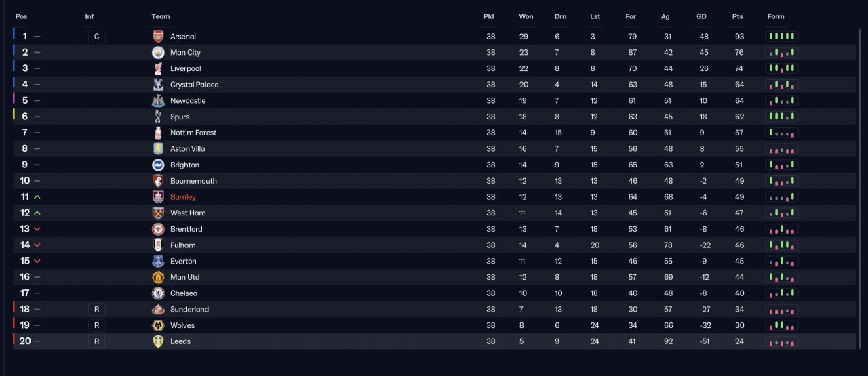The width and height of the screenshot is (868, 376).
Task: Click the Chelsea club crest
Action: [x=158, y=293]
